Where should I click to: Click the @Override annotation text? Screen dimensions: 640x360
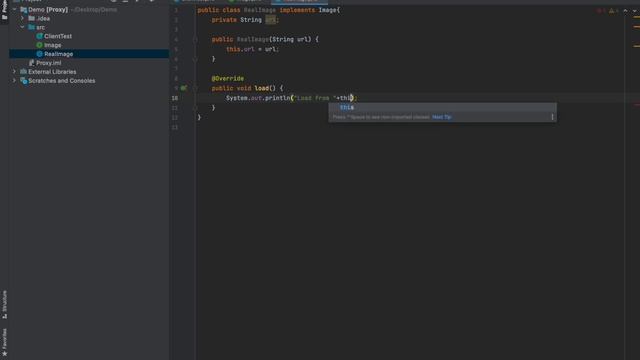coord(228,78)
